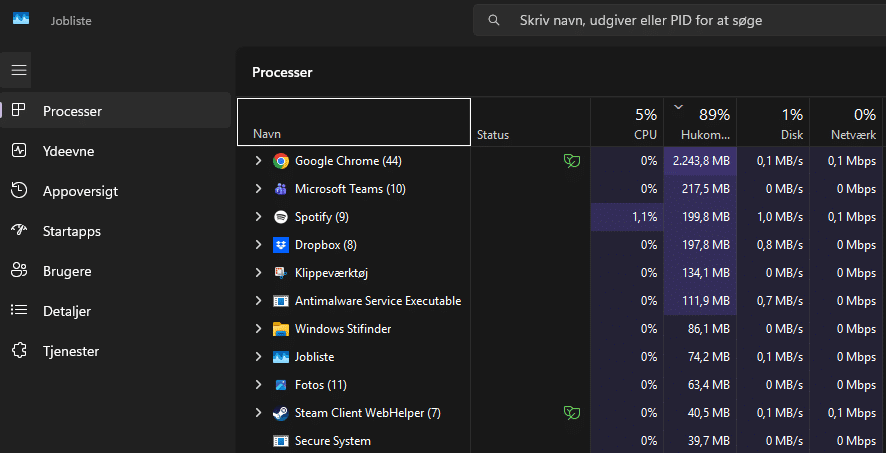Click the Antimalware Service Executable icon
The image size is (886, 453).
point(281,300)
